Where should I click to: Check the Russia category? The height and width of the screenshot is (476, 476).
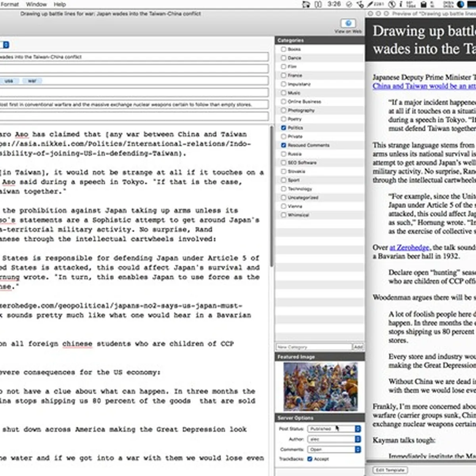click(x=283, y=154)
